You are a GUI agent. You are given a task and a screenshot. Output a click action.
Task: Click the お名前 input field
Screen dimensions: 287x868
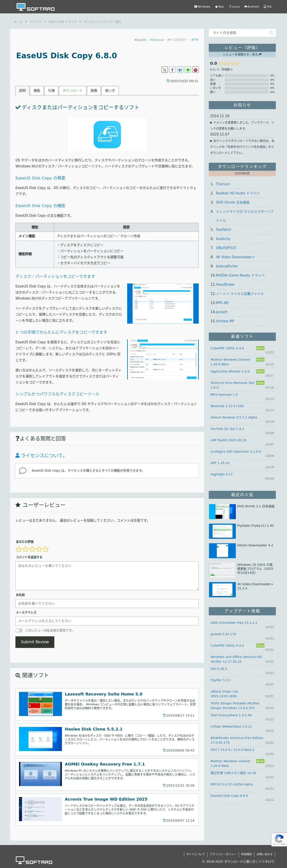click(x=107, y=604)
